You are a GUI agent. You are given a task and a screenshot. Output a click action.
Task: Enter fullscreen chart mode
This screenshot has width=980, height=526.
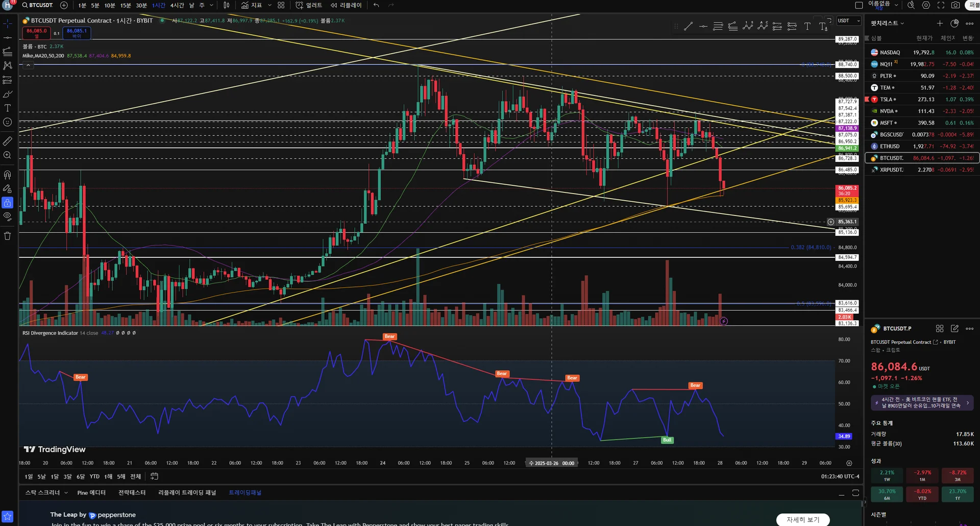pos(941,5)
